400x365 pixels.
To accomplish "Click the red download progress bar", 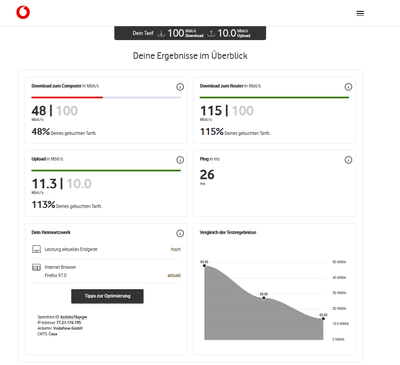I will [x=67, y=97].
